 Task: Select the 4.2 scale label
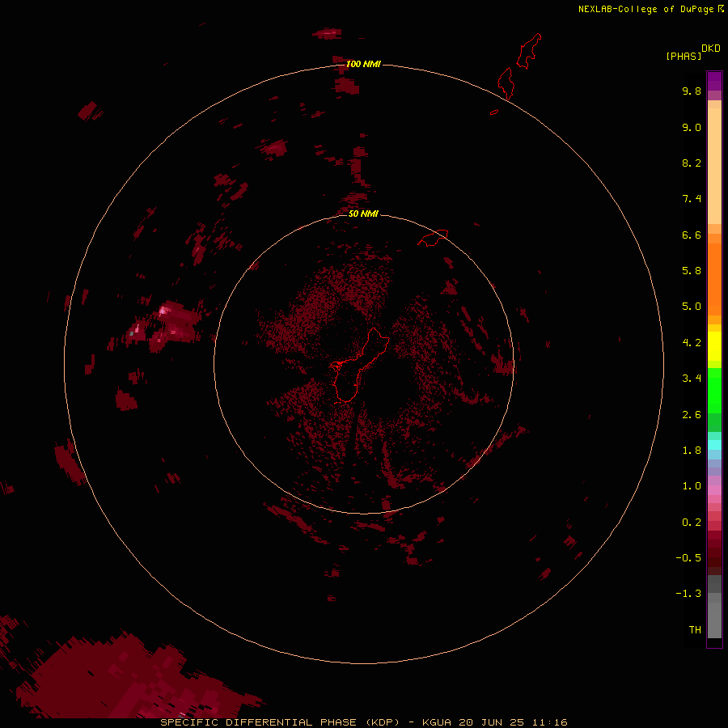pyautogui.click(x=692, y=343)
